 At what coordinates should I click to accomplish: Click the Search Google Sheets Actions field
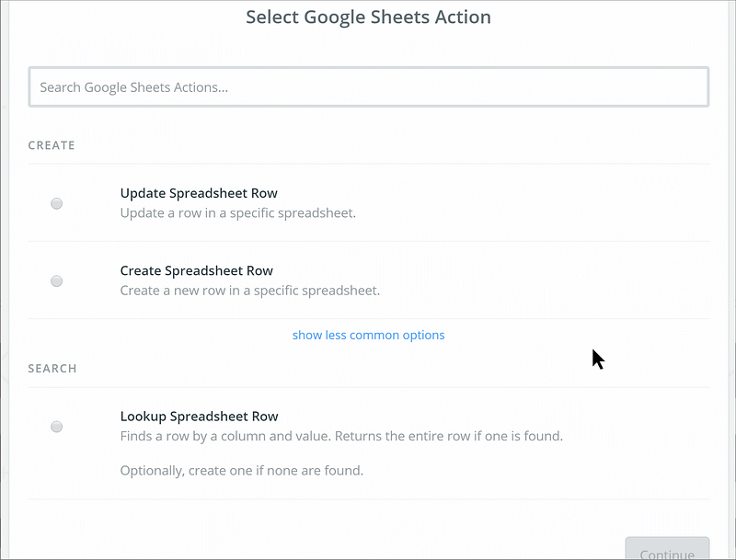(x=368, y=87)
